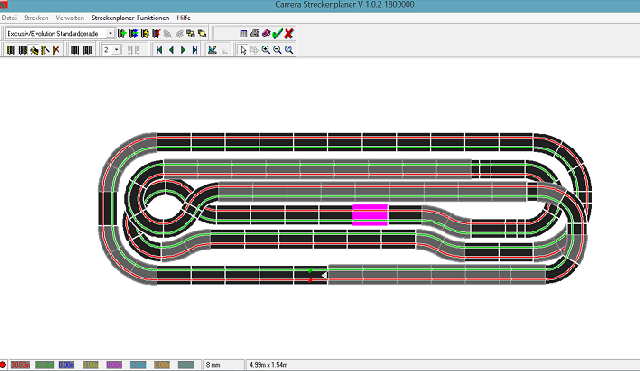Go to next track piece arrow
This screenshot has width=640, height=371.
183,50
